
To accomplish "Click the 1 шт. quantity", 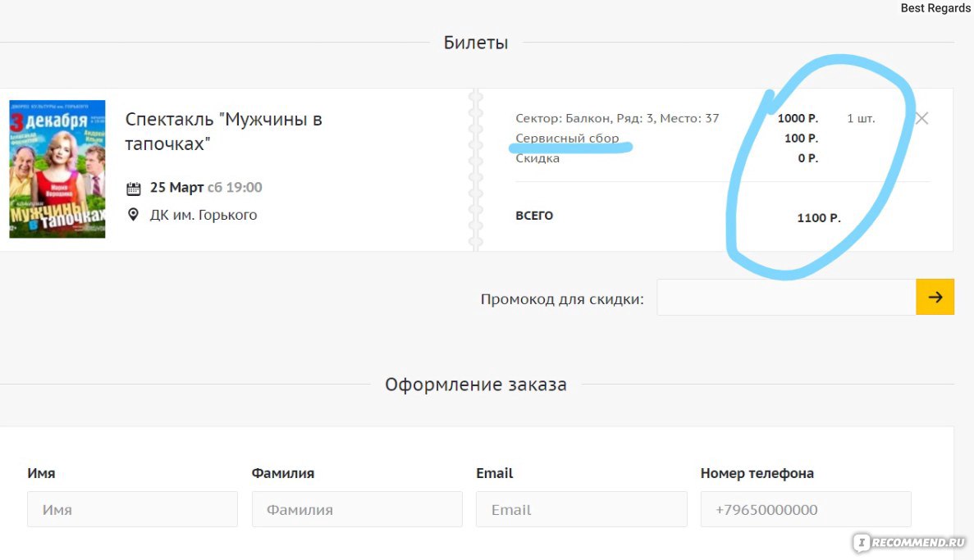I will 861,118.
